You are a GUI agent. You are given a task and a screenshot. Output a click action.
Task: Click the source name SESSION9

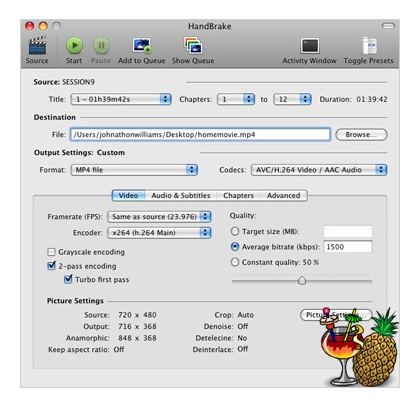click(x=78, y=82)
